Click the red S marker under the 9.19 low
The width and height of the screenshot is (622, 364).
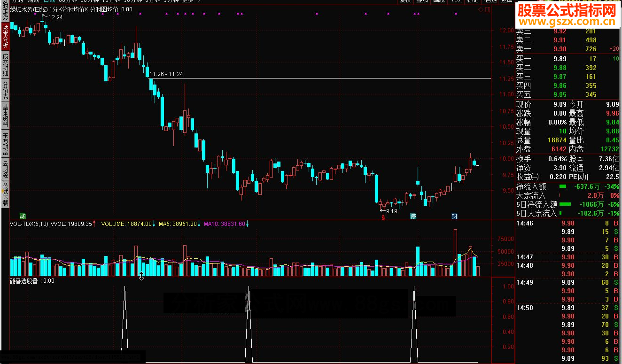(383, 217)
